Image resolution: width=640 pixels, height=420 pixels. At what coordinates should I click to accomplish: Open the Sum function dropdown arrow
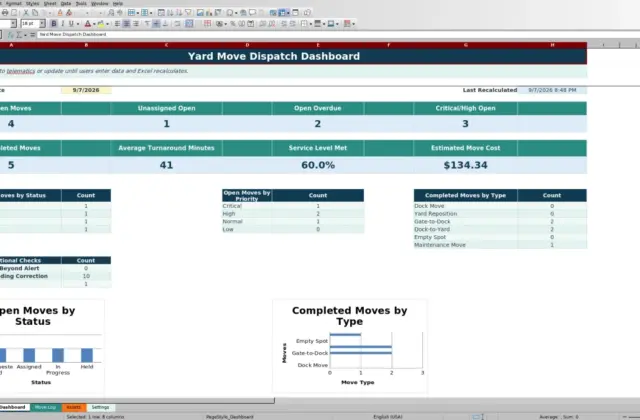point(25,35)
